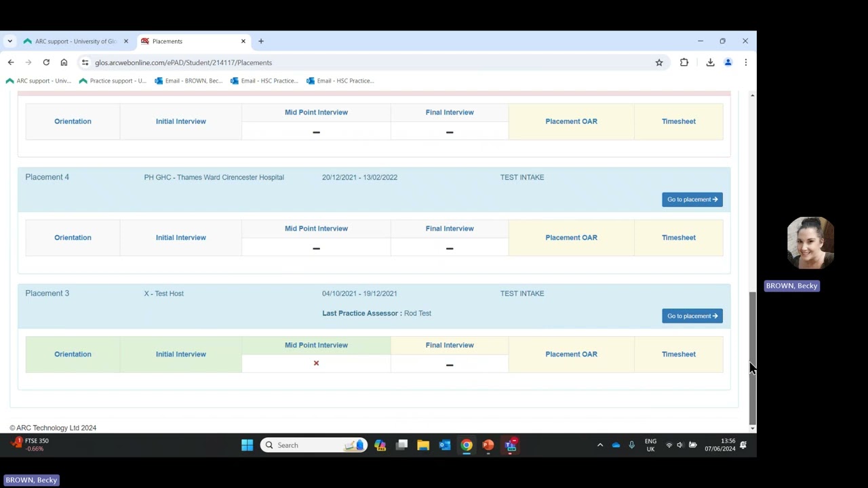This screenshot has width=868, height=488.
Task: Click the scrollbar down arrow
Action: click(752, 428)
